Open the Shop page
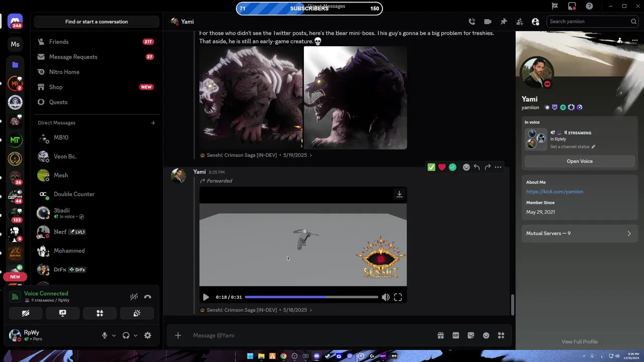Image resolution: width=644 pixels, height=362 pixels. pos(97,87)
